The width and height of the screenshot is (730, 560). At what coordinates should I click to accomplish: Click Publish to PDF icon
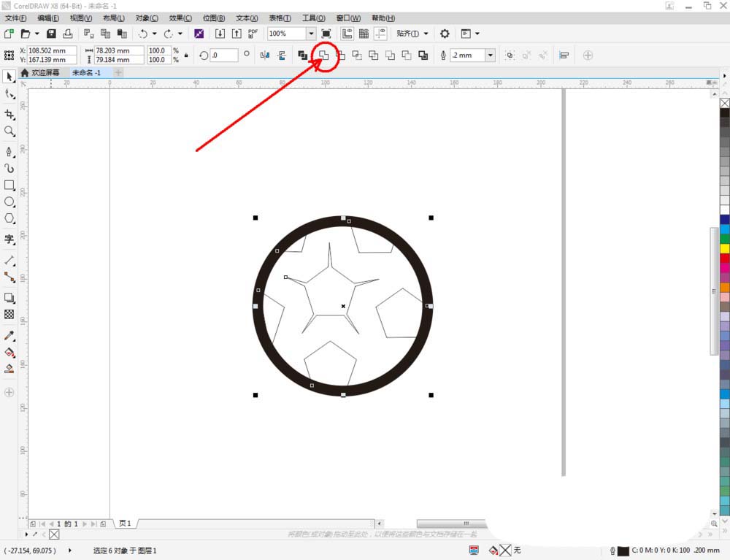(x=253, y=34)
